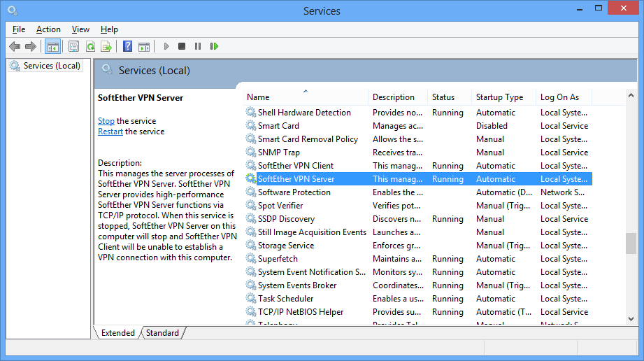Click gear icon beside SNMP Trap
Image resolution: width=644 pixels, height=361 pixels.
251,152
